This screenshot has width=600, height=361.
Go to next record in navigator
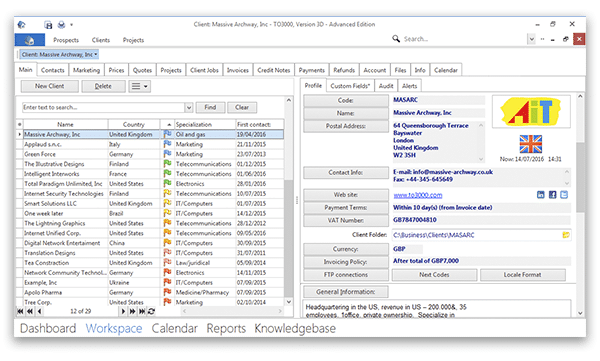(x=123, y=311)
